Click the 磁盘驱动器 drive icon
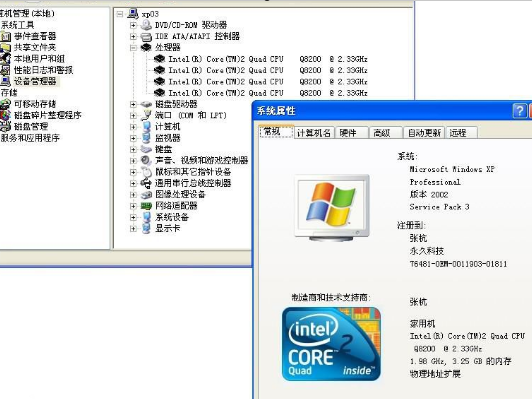The width and height of the screenshot is (532, 399). [146, 104]
